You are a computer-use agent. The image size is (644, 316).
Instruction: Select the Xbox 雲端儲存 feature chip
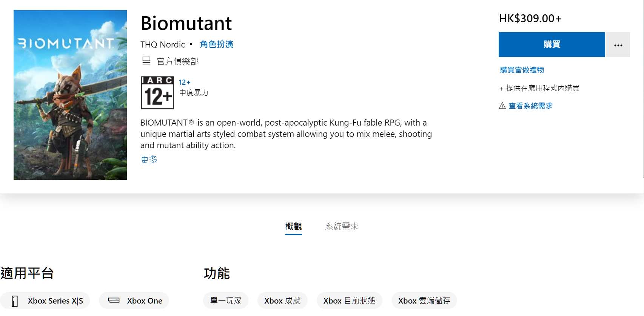[x=424, y=301]
